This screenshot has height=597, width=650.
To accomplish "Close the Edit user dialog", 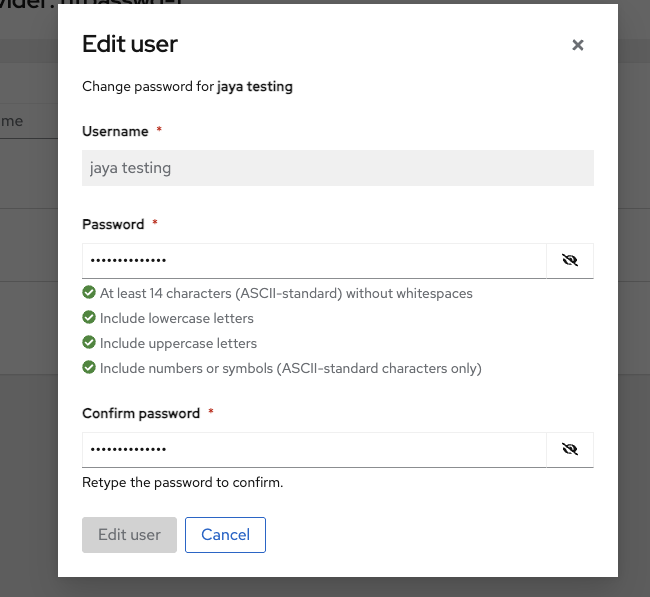I will (x=577, y=45).
